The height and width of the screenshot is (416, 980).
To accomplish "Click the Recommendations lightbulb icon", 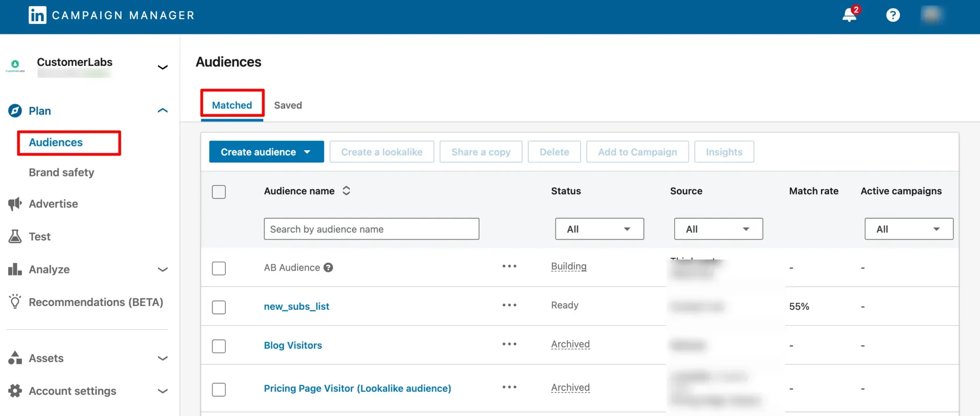I will coord(15,301).
